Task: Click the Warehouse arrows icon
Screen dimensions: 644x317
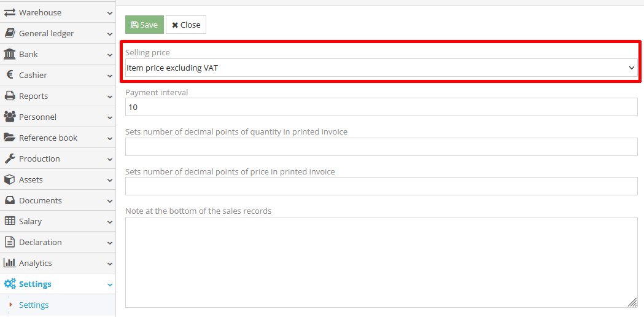Action: [10, 12]
